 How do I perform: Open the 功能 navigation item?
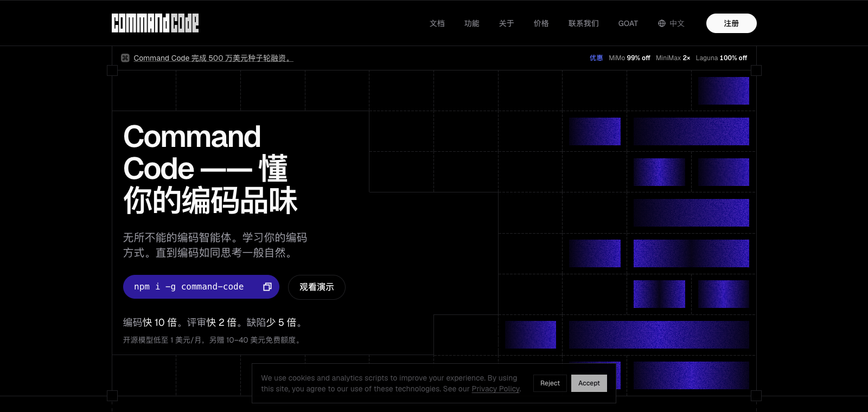click(472, 23)
